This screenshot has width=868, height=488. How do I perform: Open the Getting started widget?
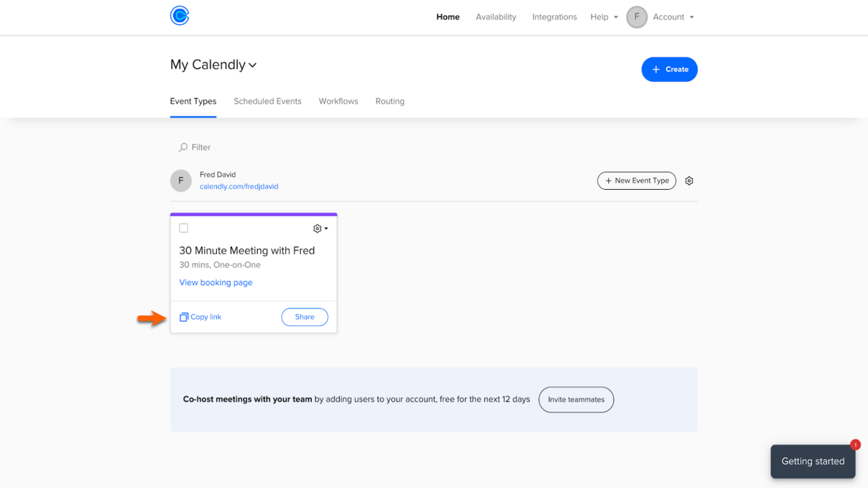812,461
